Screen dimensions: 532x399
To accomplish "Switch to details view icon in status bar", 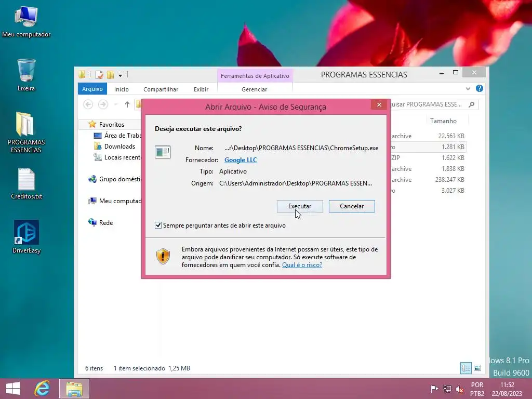I will tap(466, 368).
